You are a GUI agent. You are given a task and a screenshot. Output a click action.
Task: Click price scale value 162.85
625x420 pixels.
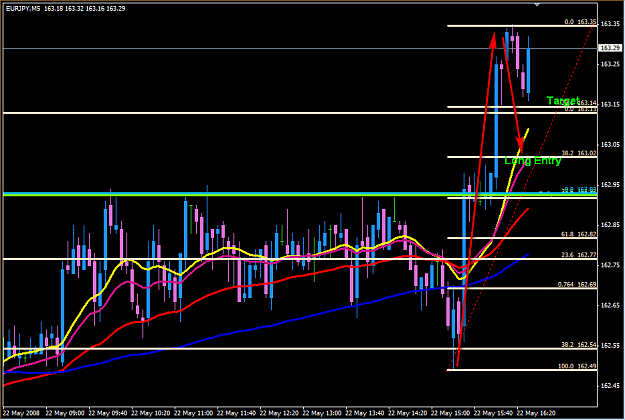pyautogui.click(x=610, y=225)
